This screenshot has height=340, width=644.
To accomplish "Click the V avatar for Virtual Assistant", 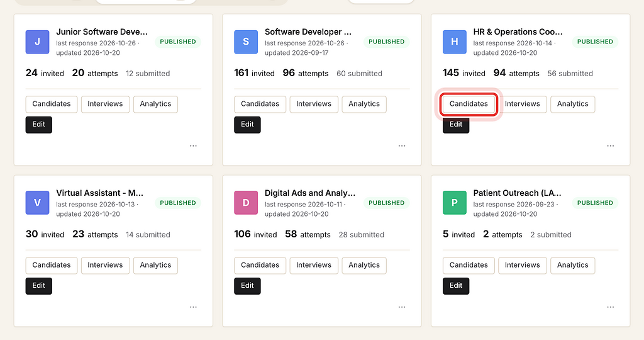I will tap(37, 203).
